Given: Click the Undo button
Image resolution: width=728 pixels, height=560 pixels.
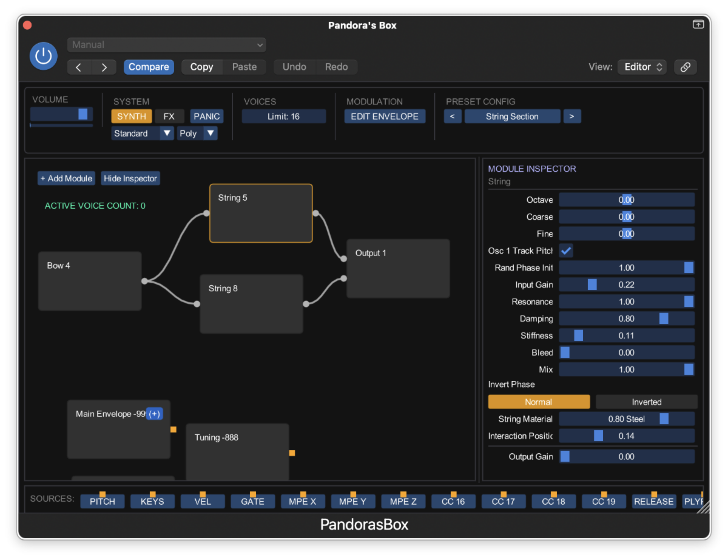Looking at the screenshot, I should (x=294, y=67).
